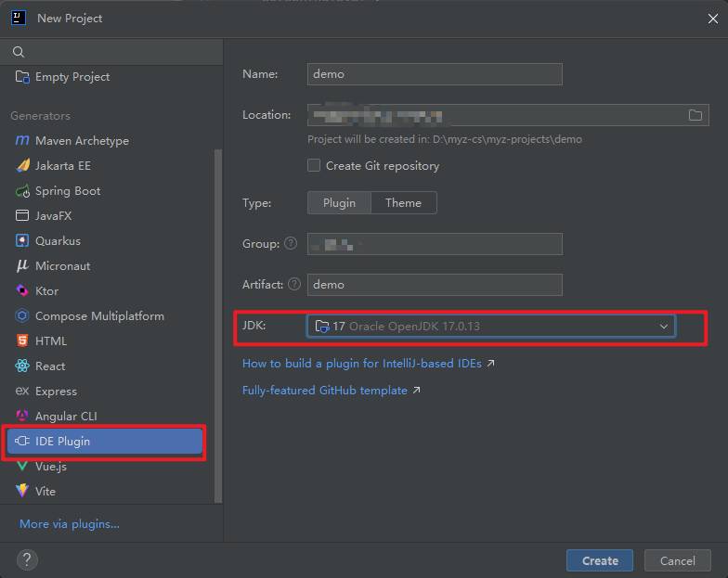Click the IntelliJ IDEA logo icon
Viewport: 728px width, 578px height.
click(19, 19)
